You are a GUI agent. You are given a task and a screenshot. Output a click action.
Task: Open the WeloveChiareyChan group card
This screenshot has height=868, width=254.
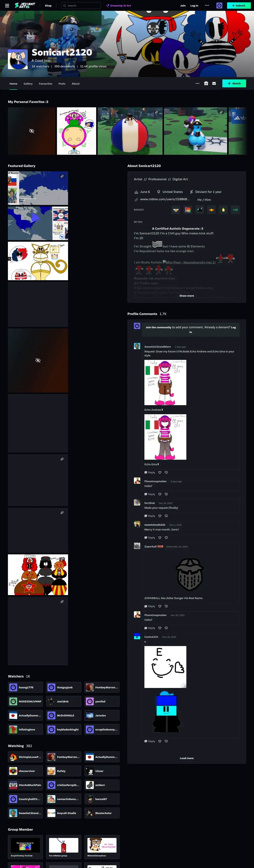[x=102, y=847]
